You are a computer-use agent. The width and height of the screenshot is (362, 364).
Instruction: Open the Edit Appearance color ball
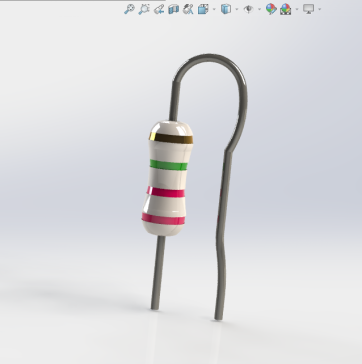[x=271, y=9]
